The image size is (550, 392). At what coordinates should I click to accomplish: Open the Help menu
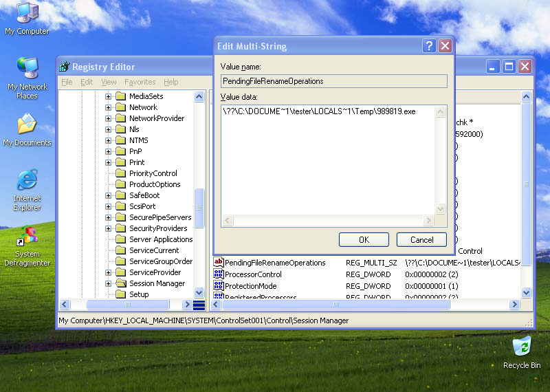point(170,82)
